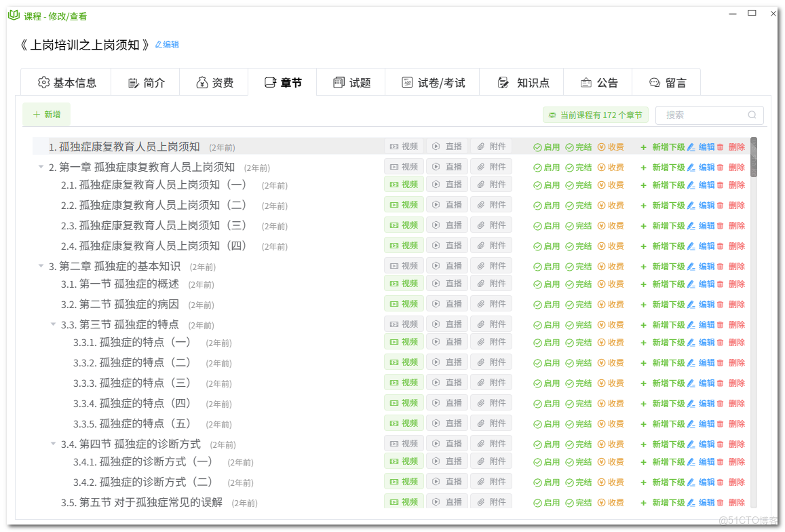Click the 新增 add button

pyautogui.click(x=45, y=114)
